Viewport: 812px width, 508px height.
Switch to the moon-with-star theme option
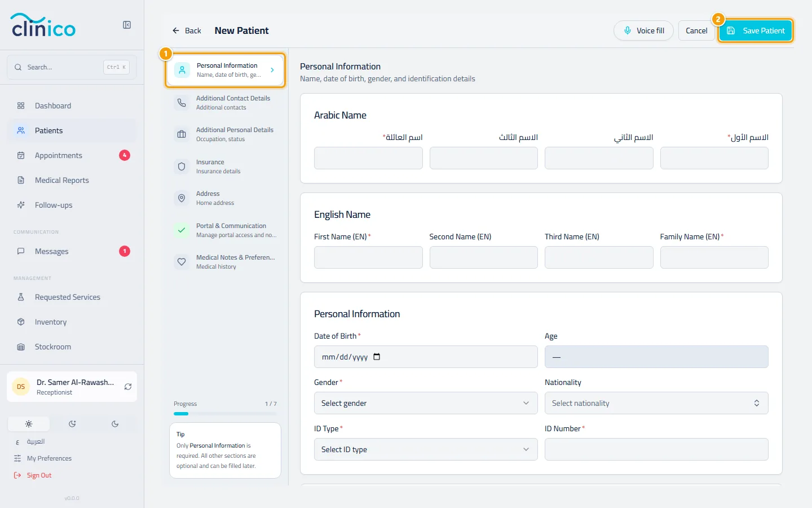pos(72,424)
